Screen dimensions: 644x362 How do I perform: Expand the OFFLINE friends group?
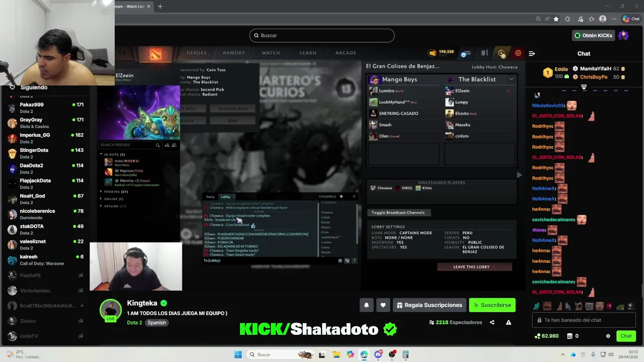[x=101, y=206]
